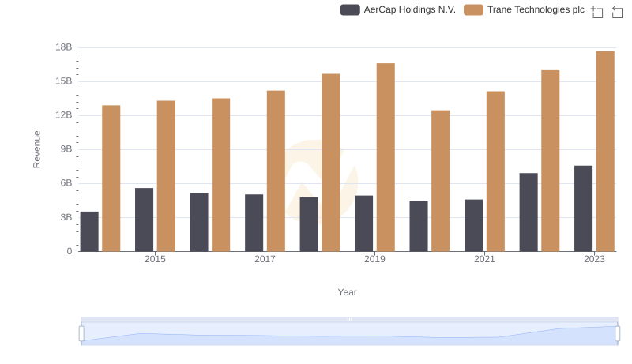Click the 2023 x-axis label
The image size is (632, 364).
click(x=595, y=259)
